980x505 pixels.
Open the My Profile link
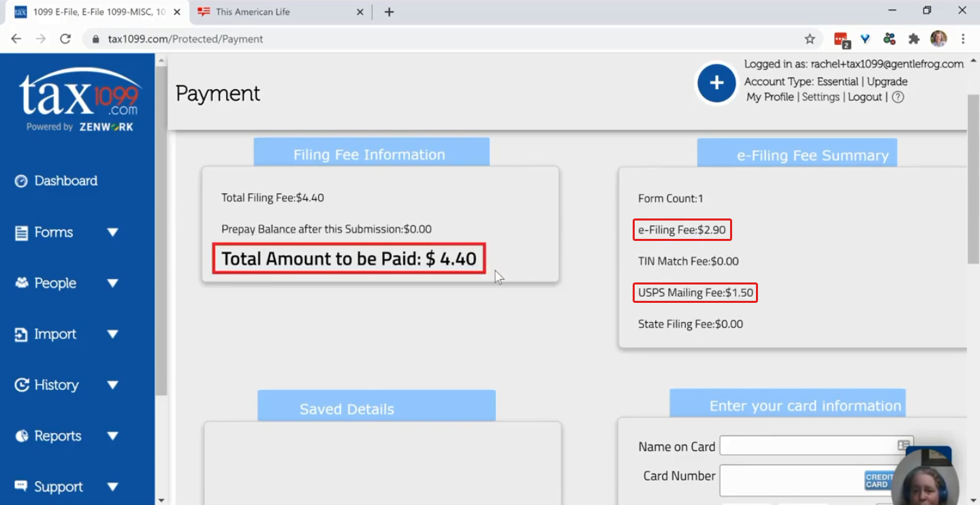(770, 97)
